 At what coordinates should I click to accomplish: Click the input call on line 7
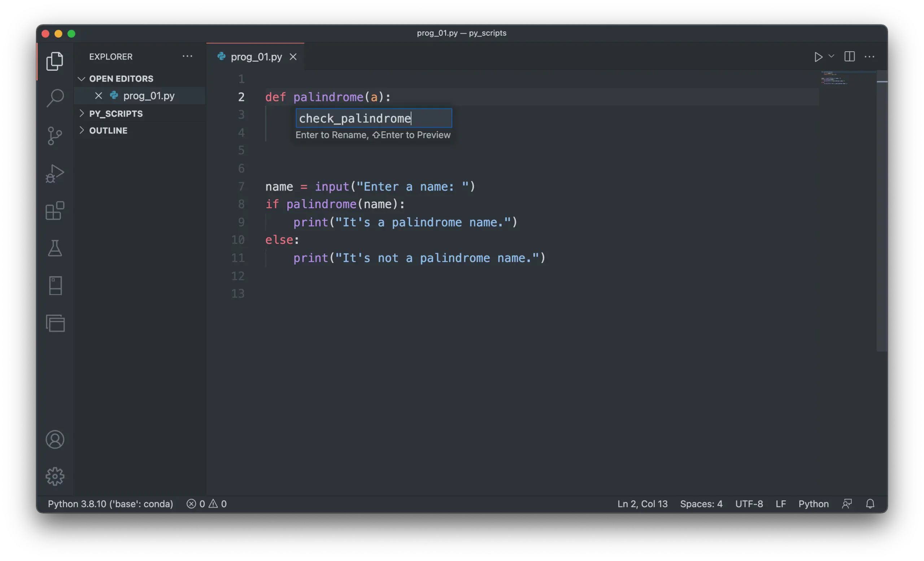pyautogui.click(x=332, y=186)
